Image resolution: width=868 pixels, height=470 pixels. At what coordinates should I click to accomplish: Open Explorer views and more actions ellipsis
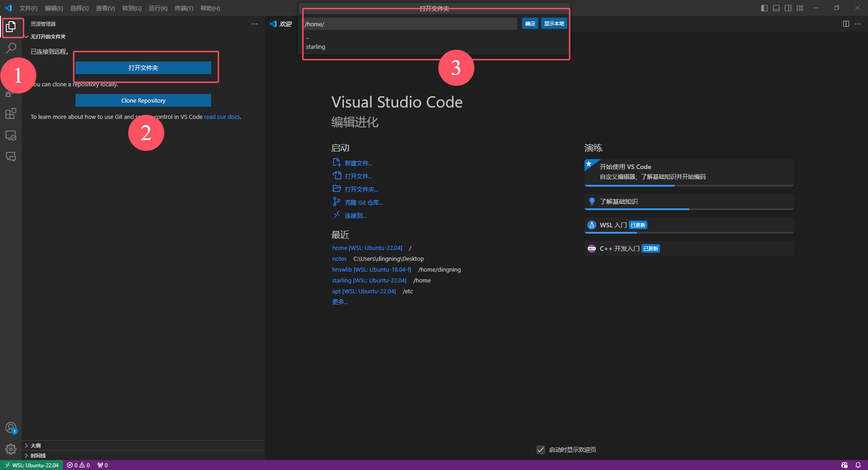[x=255, y=24]
